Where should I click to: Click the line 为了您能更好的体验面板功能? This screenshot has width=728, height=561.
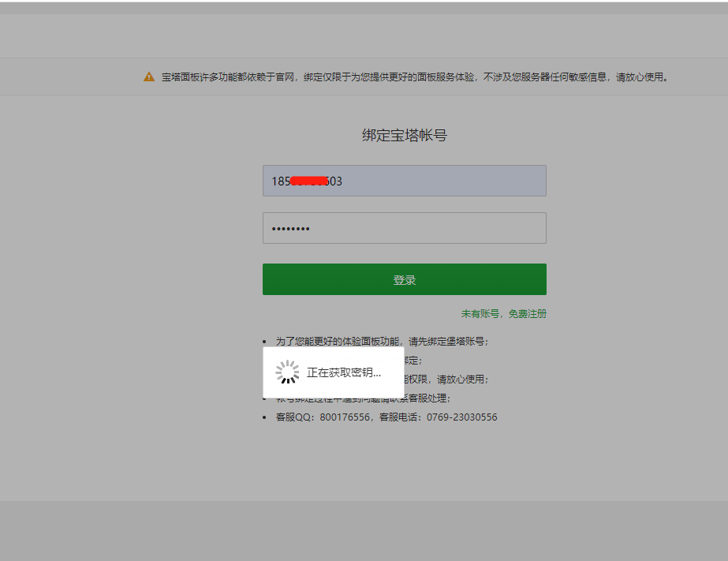(x=382, y=342)
